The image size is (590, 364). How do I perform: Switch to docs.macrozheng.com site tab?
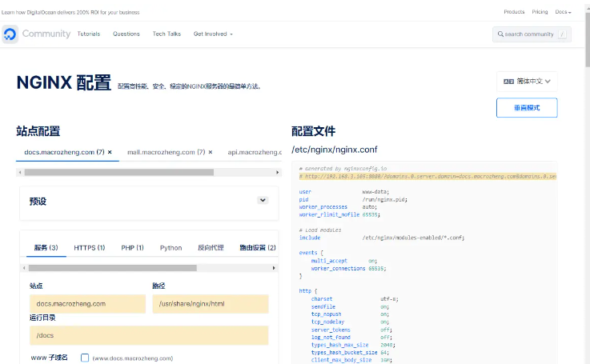point(64,152)
